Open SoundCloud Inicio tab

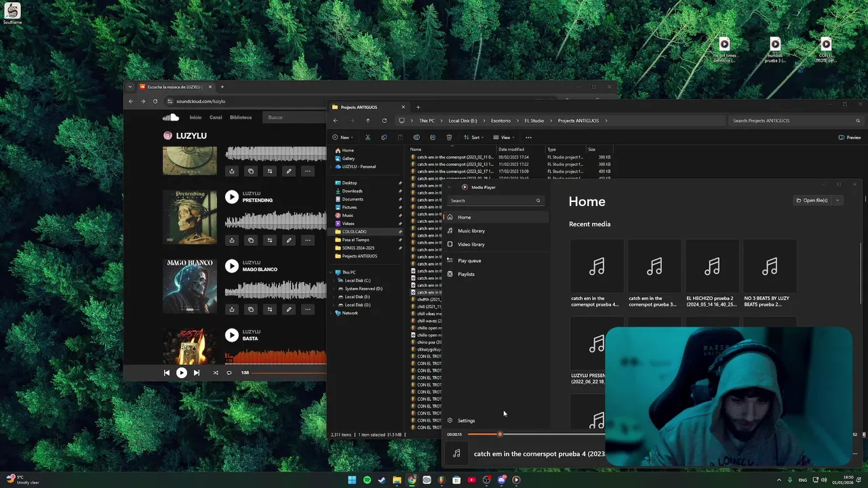[195, 117]
